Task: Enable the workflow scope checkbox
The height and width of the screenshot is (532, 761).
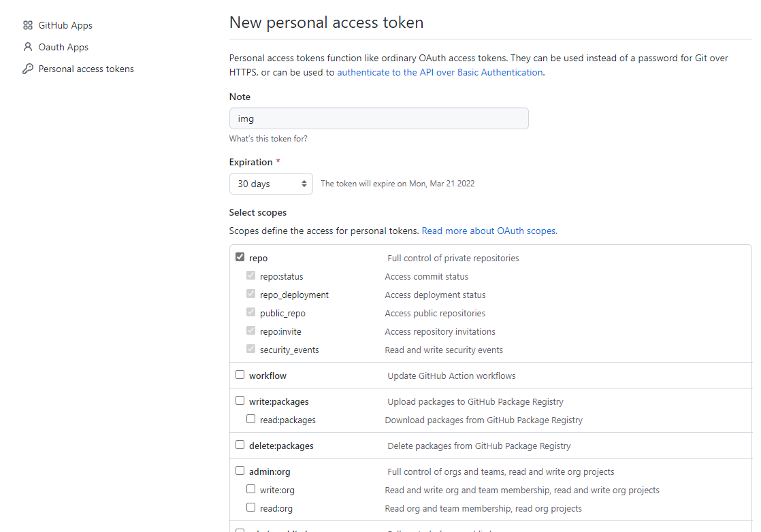Action: [240, 375]
